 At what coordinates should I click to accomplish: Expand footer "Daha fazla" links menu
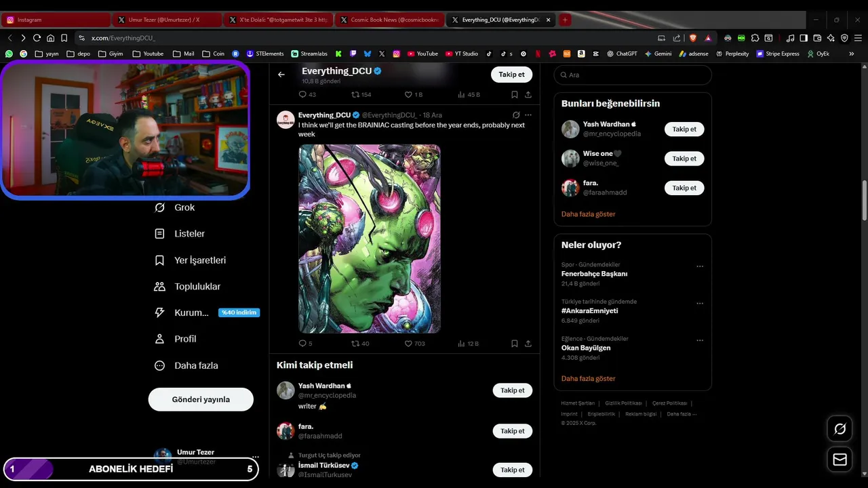(682, 413)
